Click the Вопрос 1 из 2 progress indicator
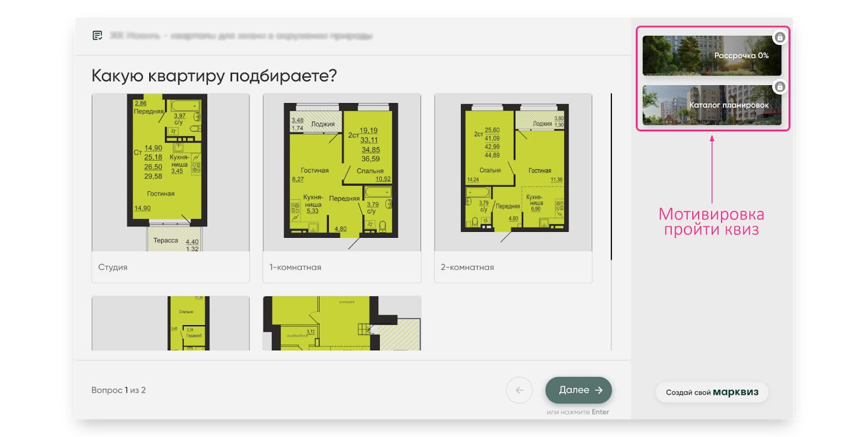The image size is (868, 437). pyautogui.click(x=118, y=390)
